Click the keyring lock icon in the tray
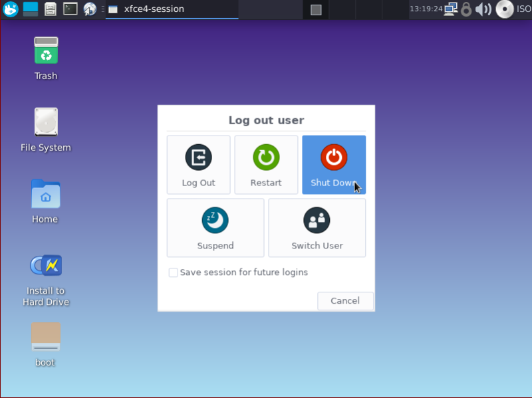 (x=466, y=9)
